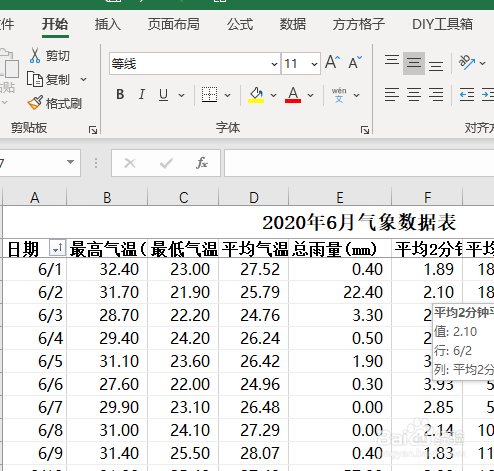The height and width of the screenshot is (471, 494).
Task: Click cell with value 28.07
Action: pos(254,453)
